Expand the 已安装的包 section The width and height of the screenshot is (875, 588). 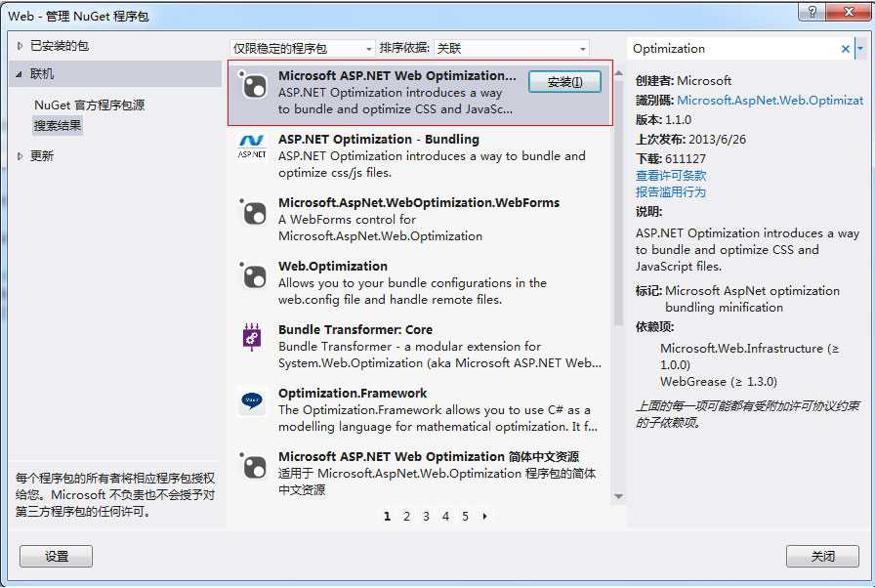point(21,46)
